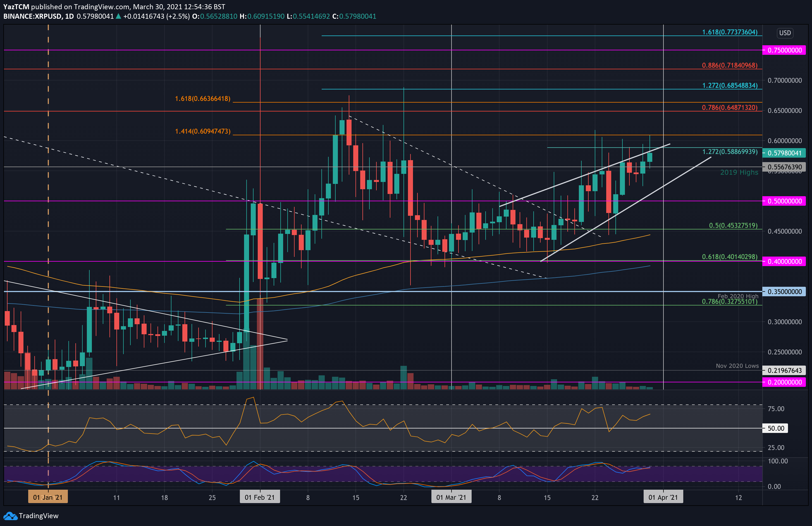Click the USD currency button

click(785, 33)
